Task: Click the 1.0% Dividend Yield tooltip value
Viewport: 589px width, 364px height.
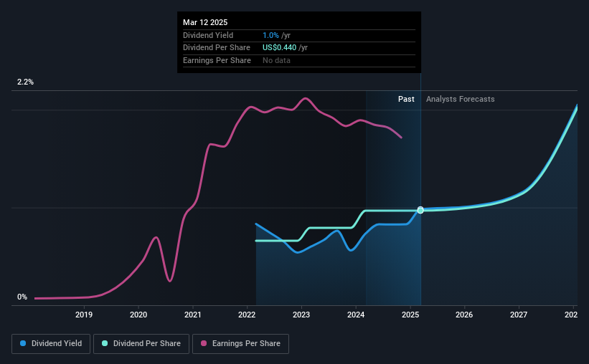Action: [270, 35]
